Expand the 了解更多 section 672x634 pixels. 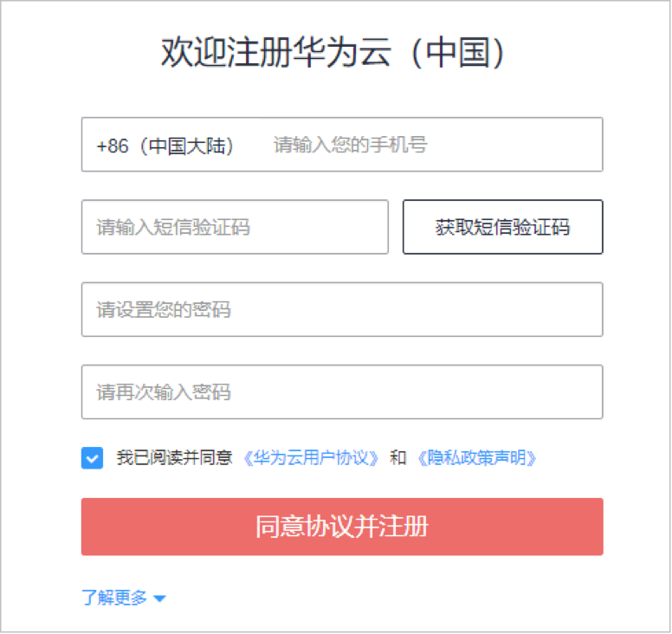click(115, 598)
